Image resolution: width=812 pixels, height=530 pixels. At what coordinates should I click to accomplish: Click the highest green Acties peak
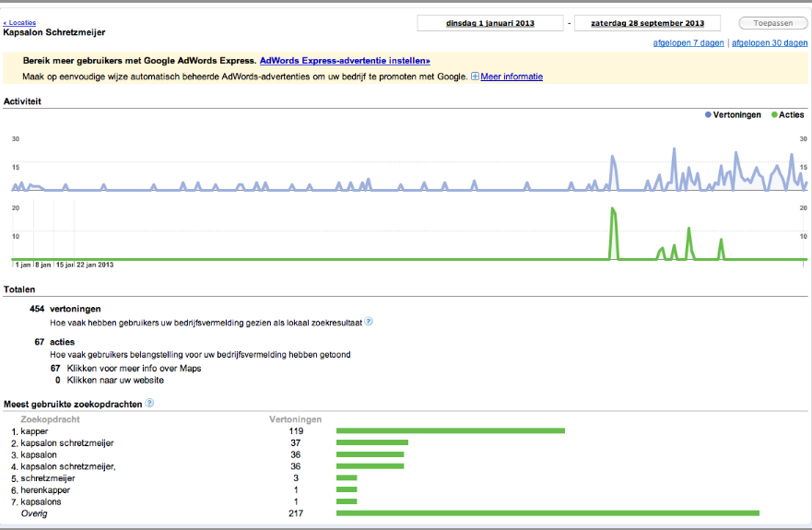pyautogui.click(x=613, y=209)
